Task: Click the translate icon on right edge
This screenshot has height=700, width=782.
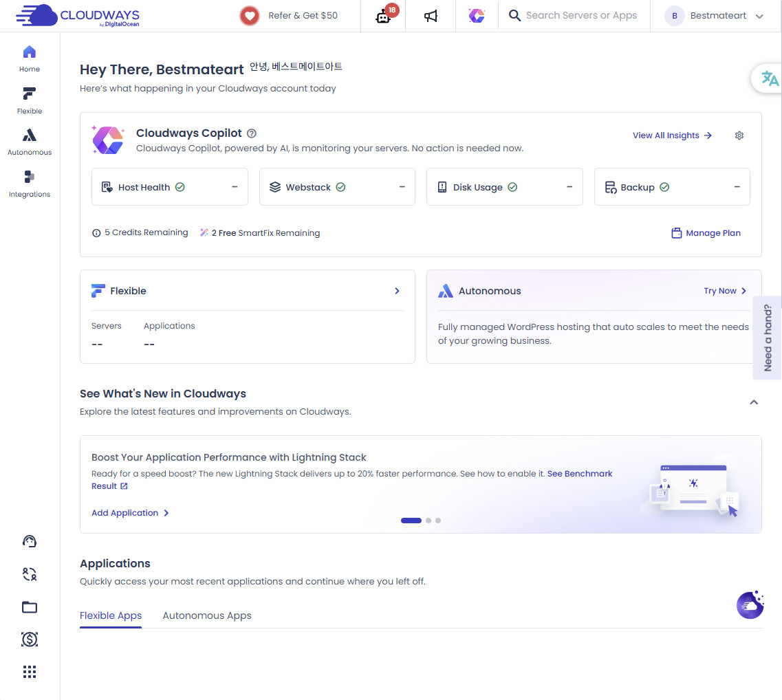Action: click(x=770, y=78)
